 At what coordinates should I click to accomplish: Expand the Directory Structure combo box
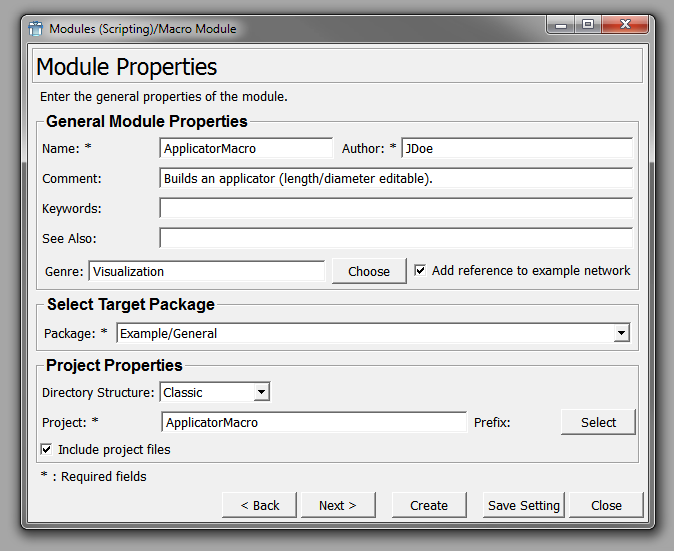tap(260, 393)
